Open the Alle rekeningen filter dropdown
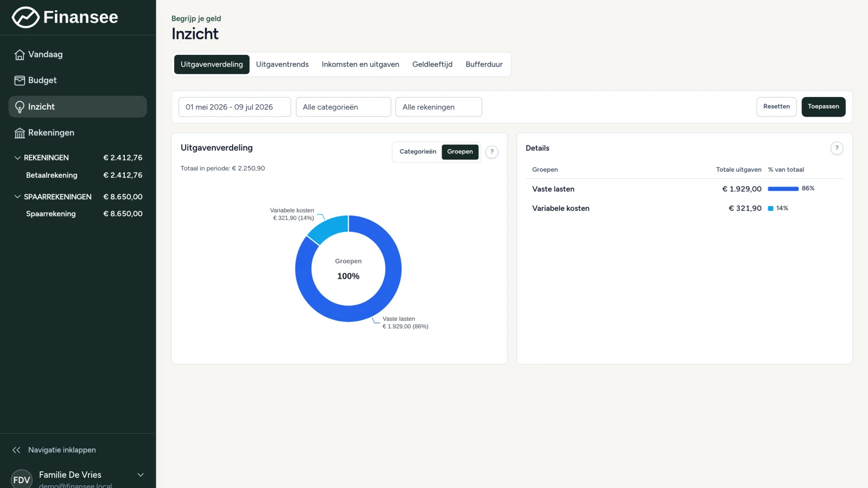The height and width of the screenshot is (488, 868). 438,107
